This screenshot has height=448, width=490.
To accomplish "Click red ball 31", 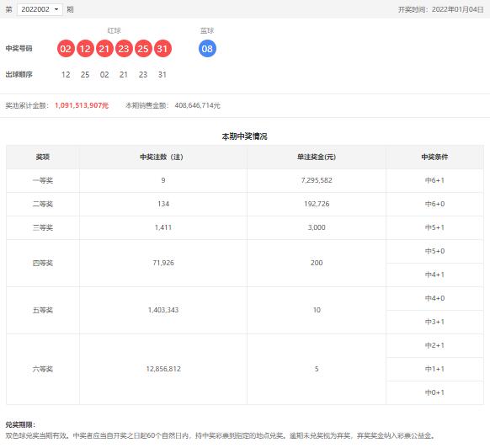I will [x=162, y=49].
